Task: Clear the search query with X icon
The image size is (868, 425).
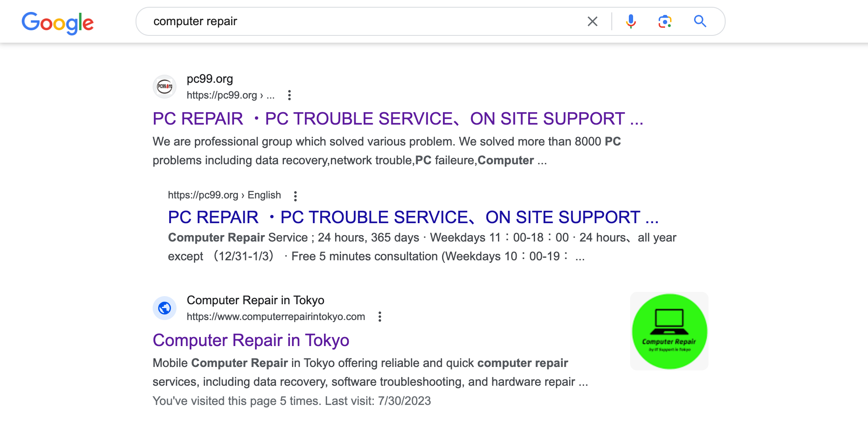Action: [593, 21]
